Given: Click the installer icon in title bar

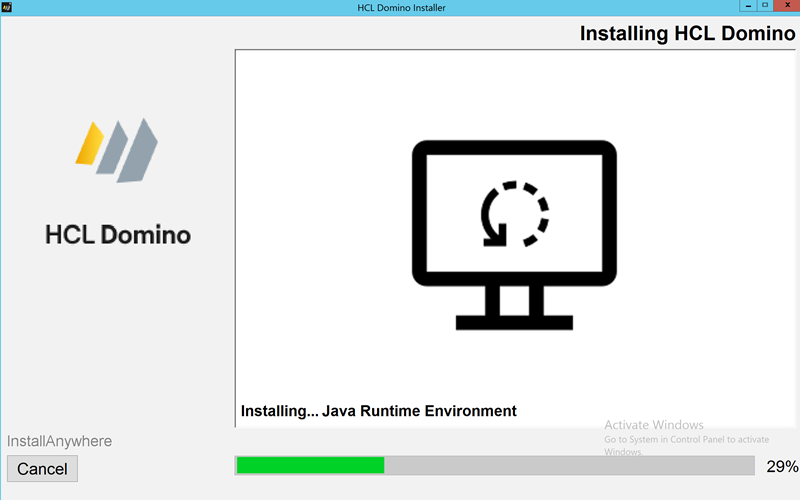Looking at the screenshot, I should pyautogui.click(x=7, y=7).
